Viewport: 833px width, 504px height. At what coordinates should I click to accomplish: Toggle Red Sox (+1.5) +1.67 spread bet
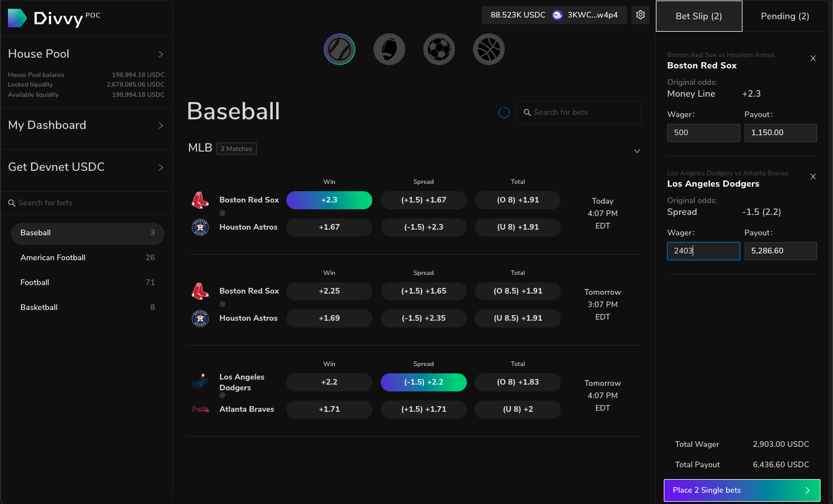tap(424, 200)
